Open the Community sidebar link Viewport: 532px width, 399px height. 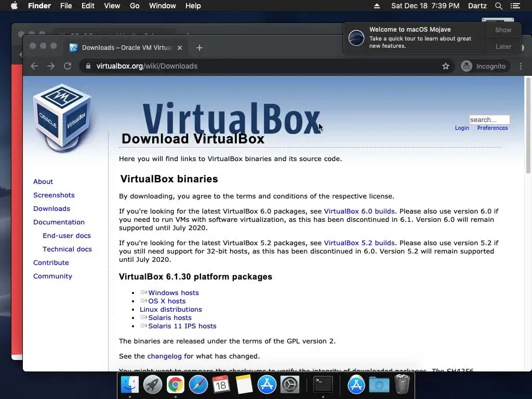tap(52, 276)
